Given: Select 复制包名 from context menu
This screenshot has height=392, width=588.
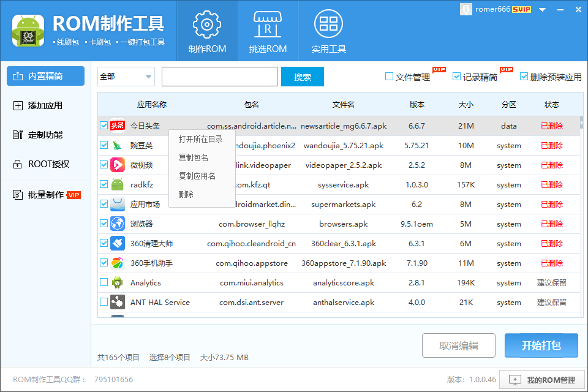Looking at the screenshot, I should [x=193, y=158].
